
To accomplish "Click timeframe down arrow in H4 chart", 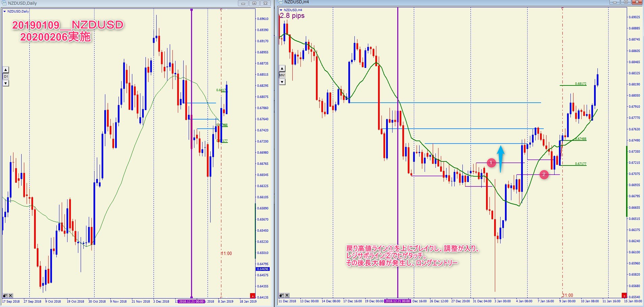I will click(x=283, y=82).
